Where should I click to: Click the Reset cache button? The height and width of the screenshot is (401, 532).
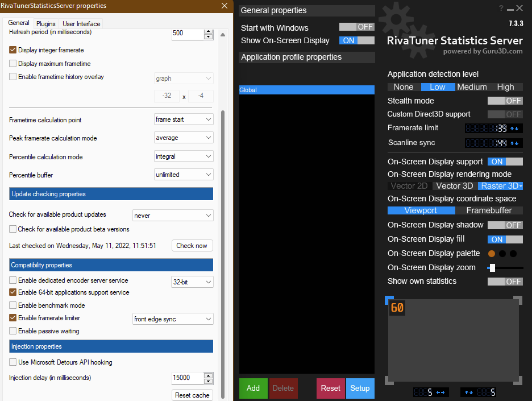coord(192,395)
